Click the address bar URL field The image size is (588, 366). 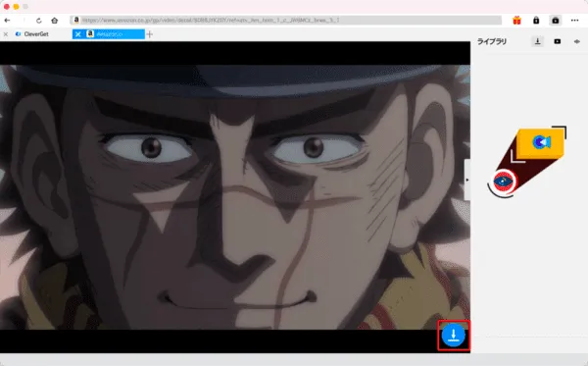tap(286, 20)
